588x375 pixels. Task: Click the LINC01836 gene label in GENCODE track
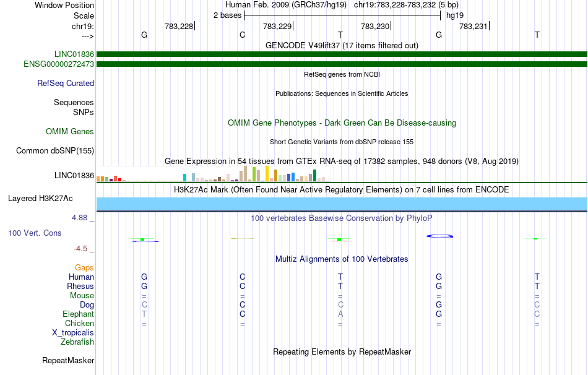pyautogui.click(x=74, y=54)
